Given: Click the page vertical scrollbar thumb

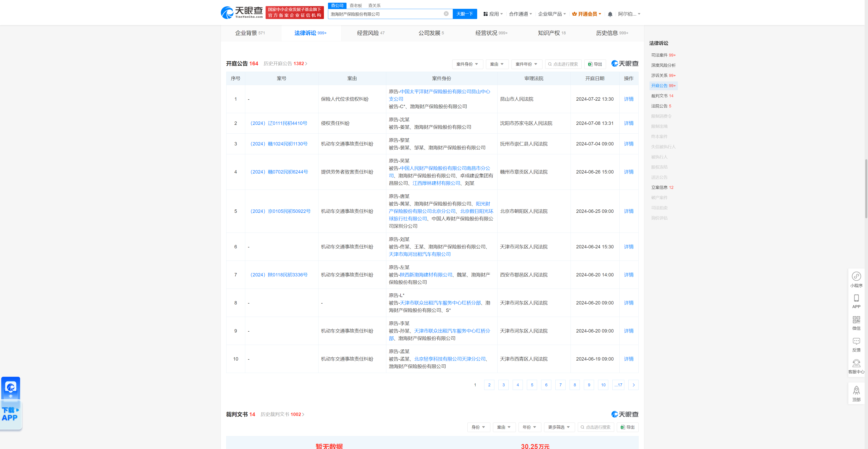Looking at the screenshot, I should pyautogui.click(x=866, y=189).
